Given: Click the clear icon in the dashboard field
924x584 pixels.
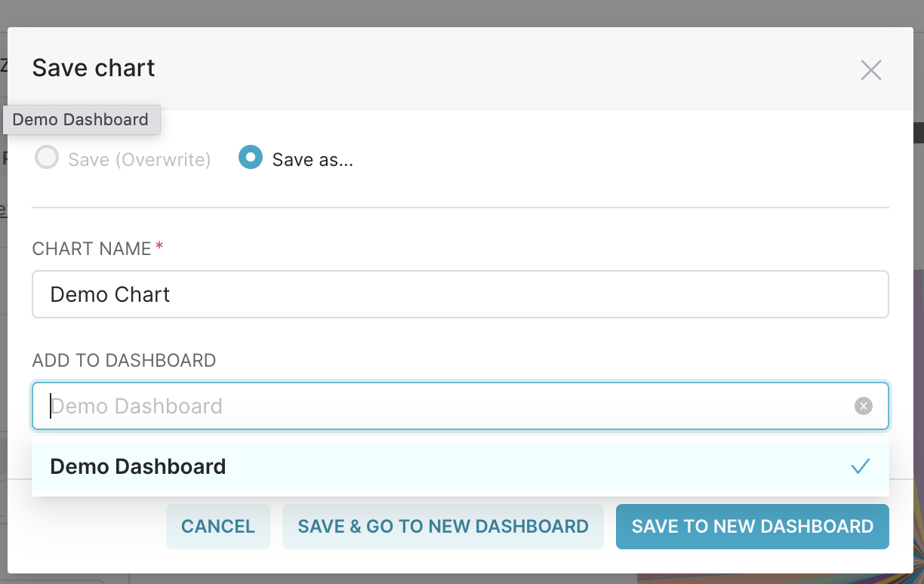Looking at the screenshot, I should (863, 406).
